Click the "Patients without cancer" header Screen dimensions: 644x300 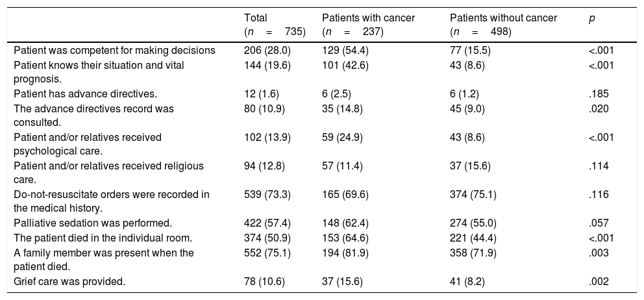click(x=503, y=18)
